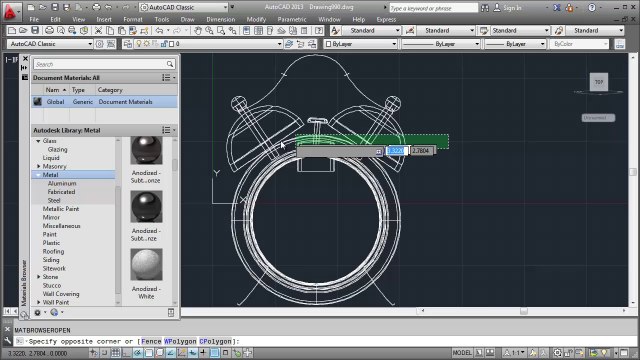Screen dimensions: 640x360
Task: Open the Dimension menu
Action: 220,19
